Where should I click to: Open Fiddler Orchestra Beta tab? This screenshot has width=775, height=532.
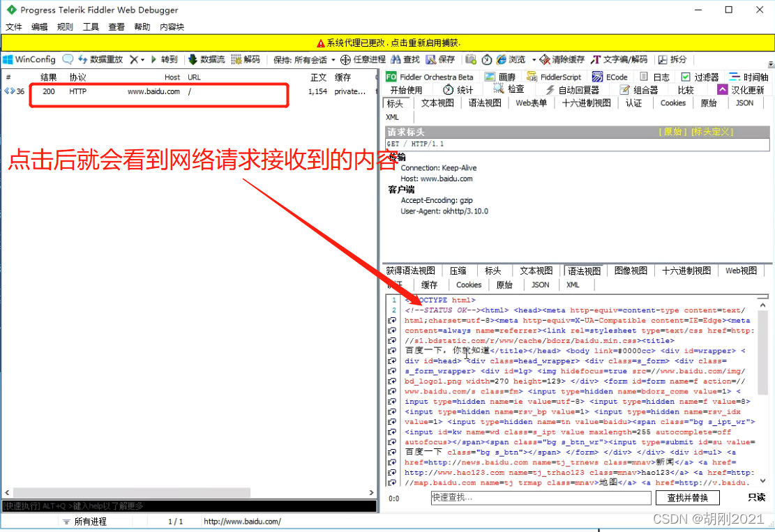pyautogui.click(x=430, y=77)
